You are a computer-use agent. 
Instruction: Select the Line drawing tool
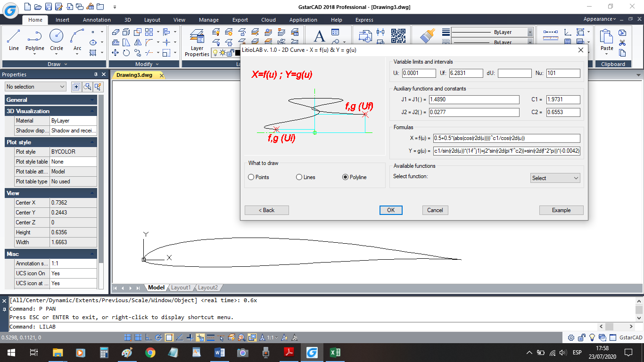pyautogui.click(x=14, y=40)
